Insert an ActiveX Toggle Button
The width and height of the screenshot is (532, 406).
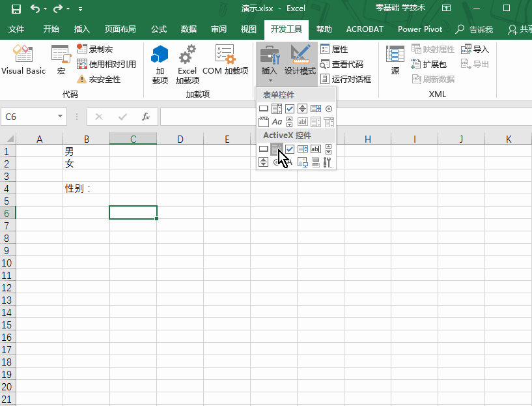[316, 162]
